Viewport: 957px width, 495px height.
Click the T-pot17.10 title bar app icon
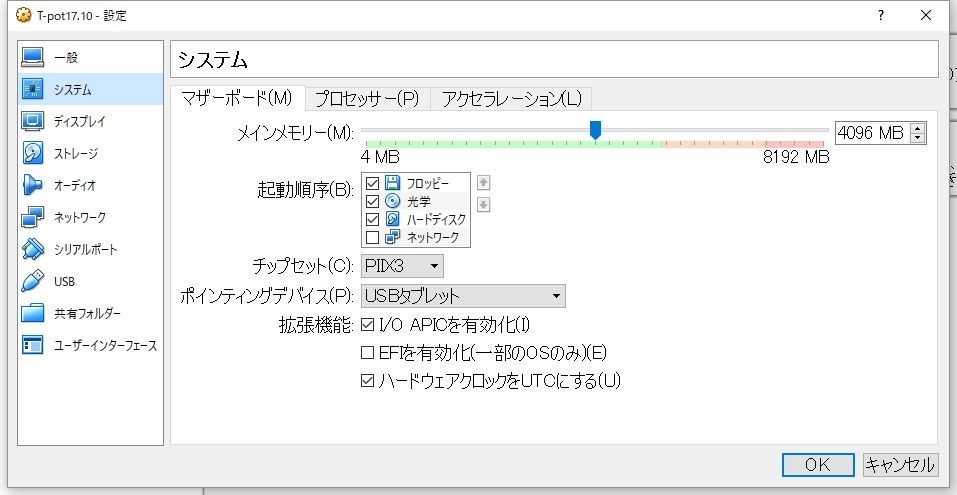click(x=23, y=16)
